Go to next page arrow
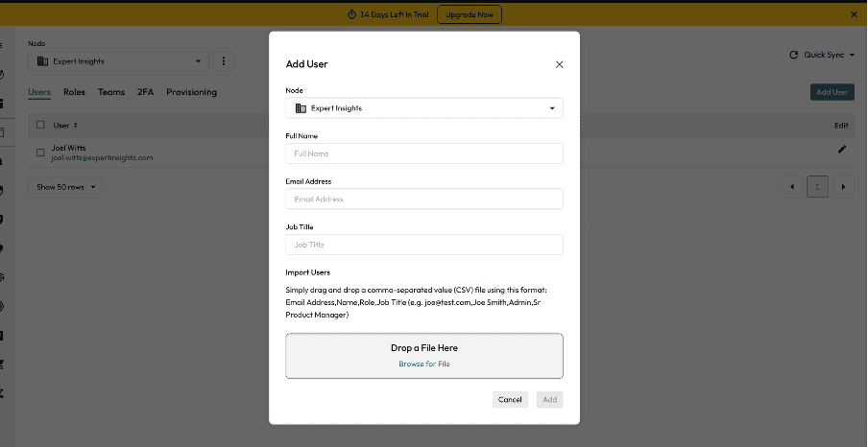Viewport: 868px width, 447px height. point(844,187)
